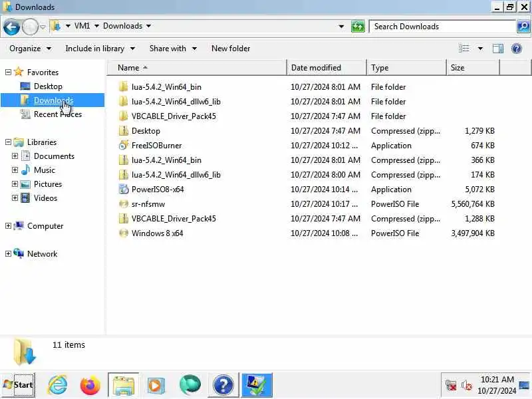
Task: Click the volume tray icon
Action: pos(467,386)
